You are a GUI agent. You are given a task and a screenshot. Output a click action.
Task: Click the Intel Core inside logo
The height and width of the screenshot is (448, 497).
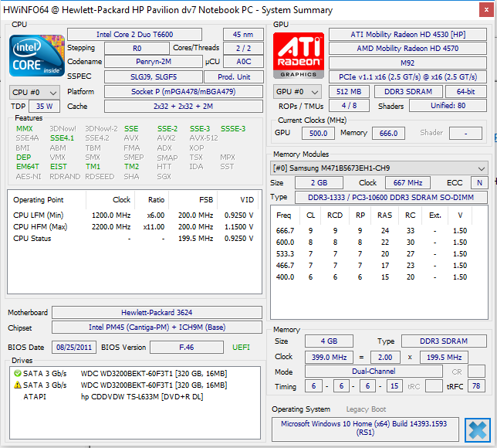37,56
